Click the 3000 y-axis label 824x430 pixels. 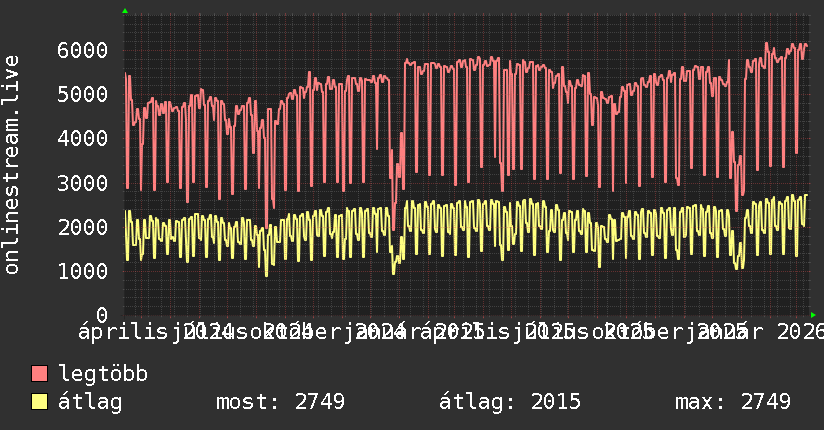(83, 183)
